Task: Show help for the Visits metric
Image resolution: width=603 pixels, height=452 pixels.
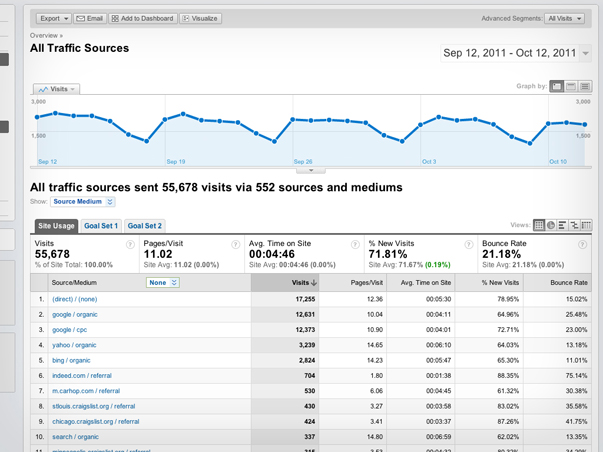Action: click(130, 245)
